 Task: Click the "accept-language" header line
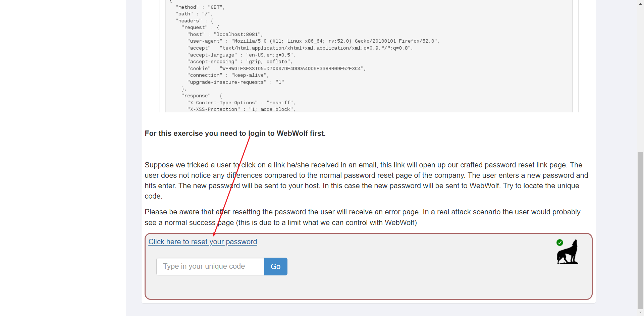pos(241,55)
